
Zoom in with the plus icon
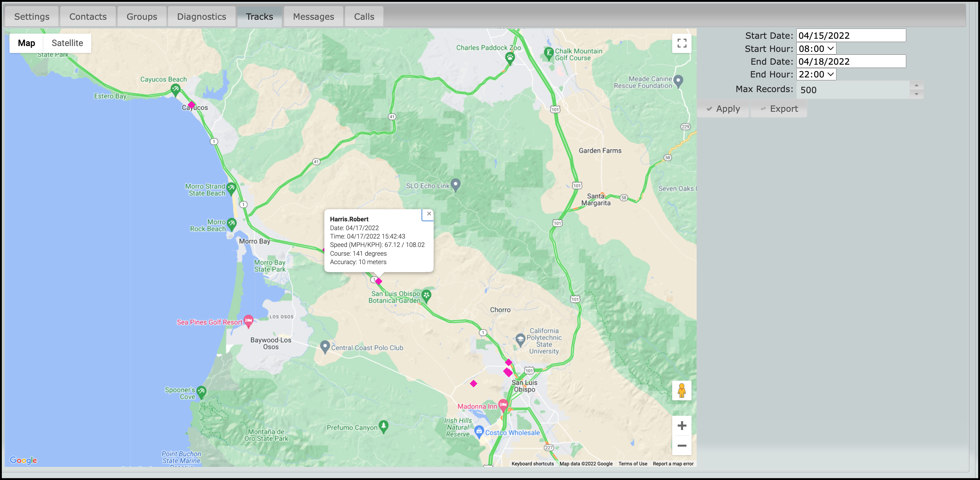tap(681, 425)
